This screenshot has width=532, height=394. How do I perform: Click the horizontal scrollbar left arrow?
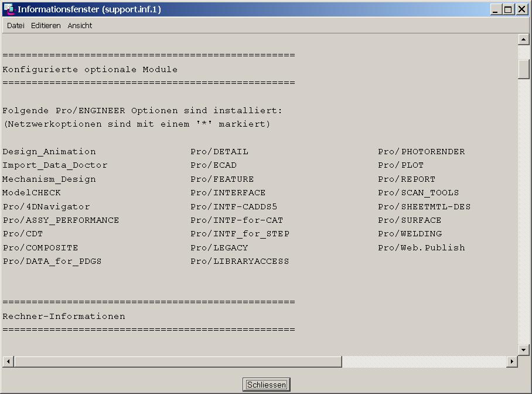click(8, 361)
